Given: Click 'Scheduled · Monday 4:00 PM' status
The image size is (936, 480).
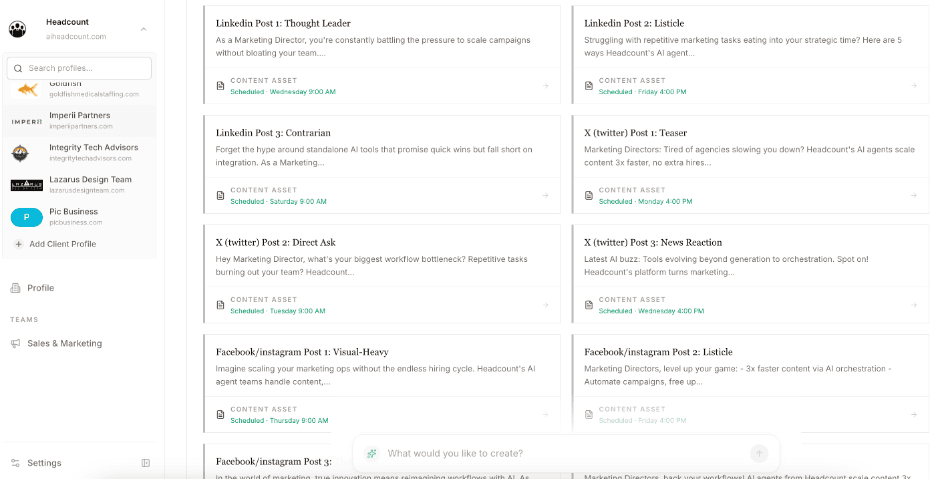Looking at the screenshot, I should point(645,202).
